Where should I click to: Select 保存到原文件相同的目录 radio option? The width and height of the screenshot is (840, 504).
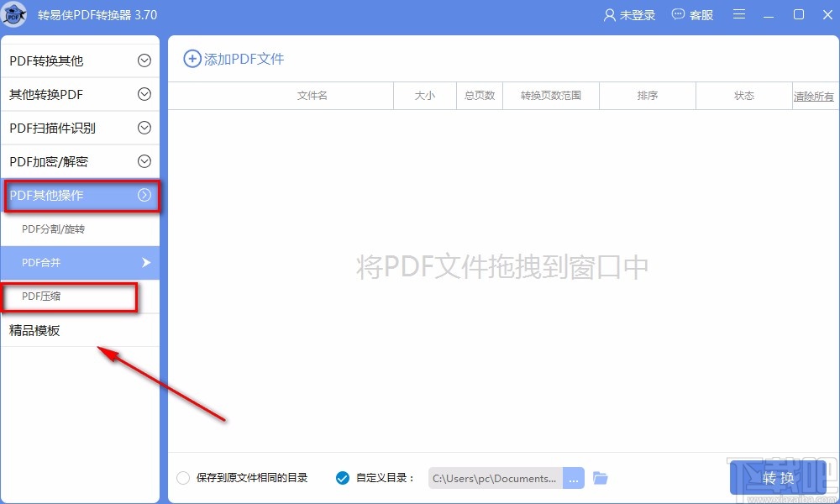(x=183, y=477)
